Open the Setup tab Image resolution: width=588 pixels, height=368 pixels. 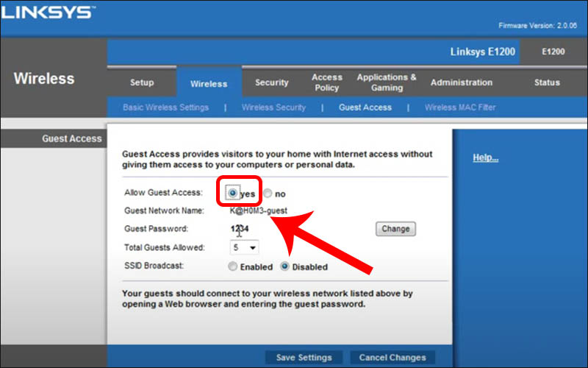[142, 82]
